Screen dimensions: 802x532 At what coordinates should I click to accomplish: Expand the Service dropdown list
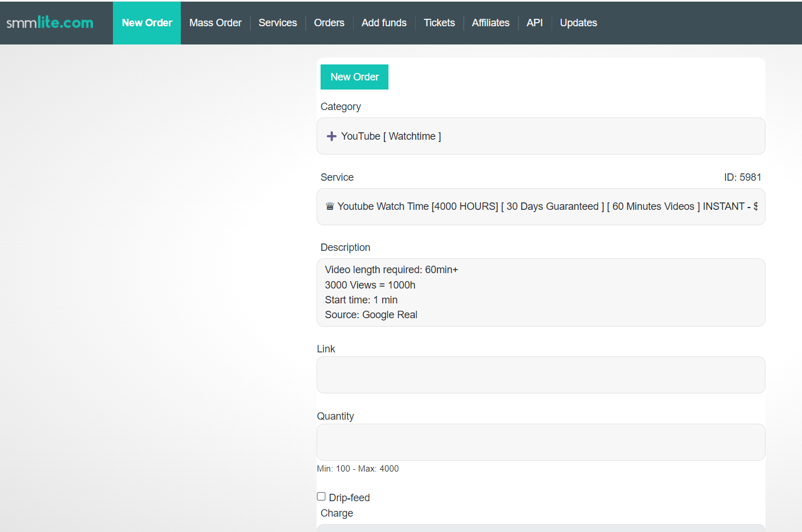coord(540,206)
